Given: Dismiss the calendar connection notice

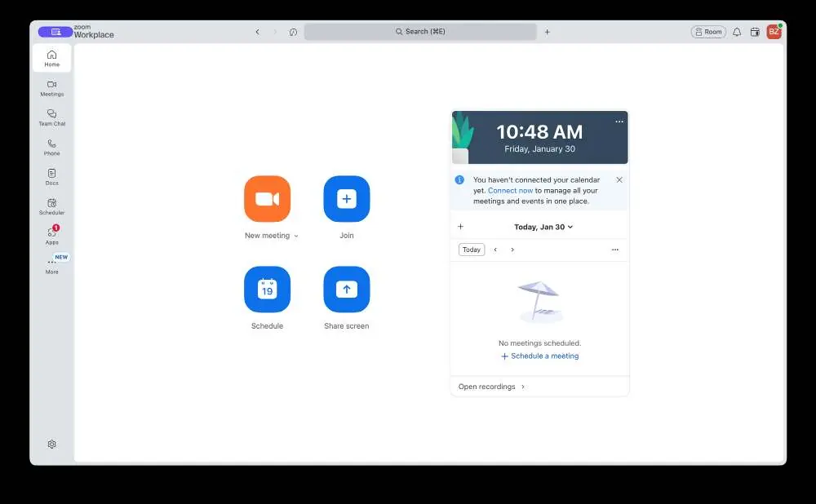Looking at the screenshot, I should pos(619,180).
